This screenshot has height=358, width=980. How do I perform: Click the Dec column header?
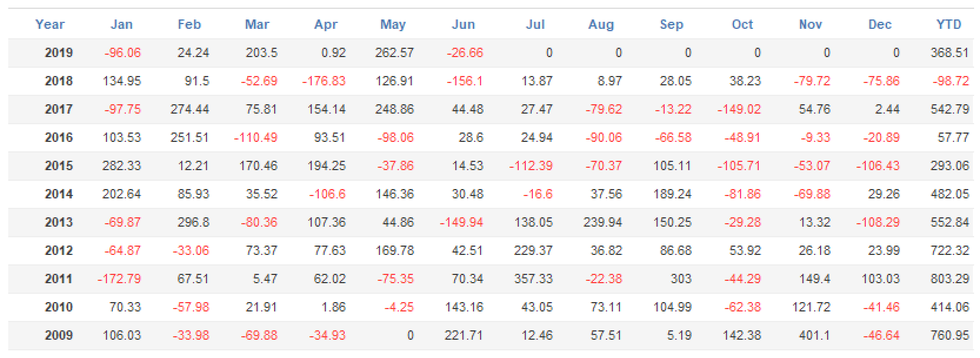click(880, 24)
